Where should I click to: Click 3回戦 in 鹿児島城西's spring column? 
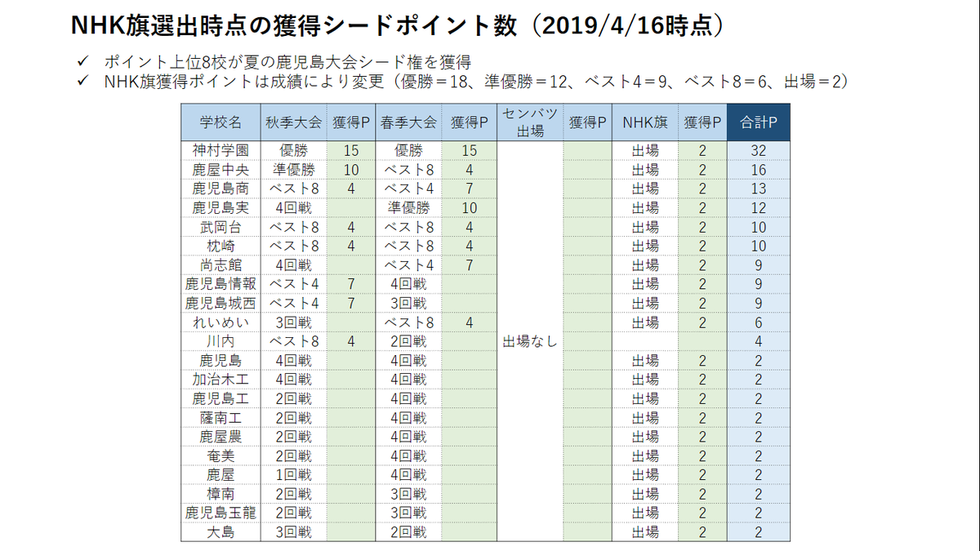408,303
